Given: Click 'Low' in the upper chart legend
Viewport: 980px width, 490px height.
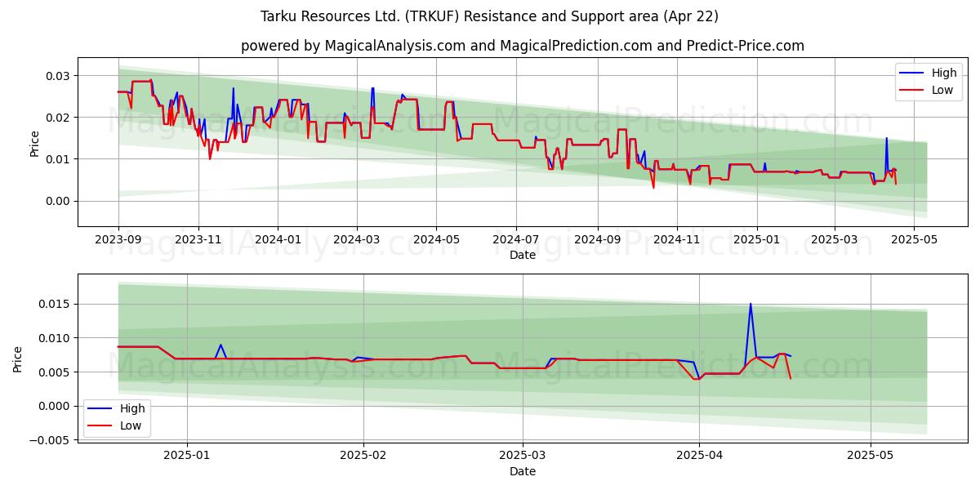Looking at the screenshot, I should pos(942,90).
